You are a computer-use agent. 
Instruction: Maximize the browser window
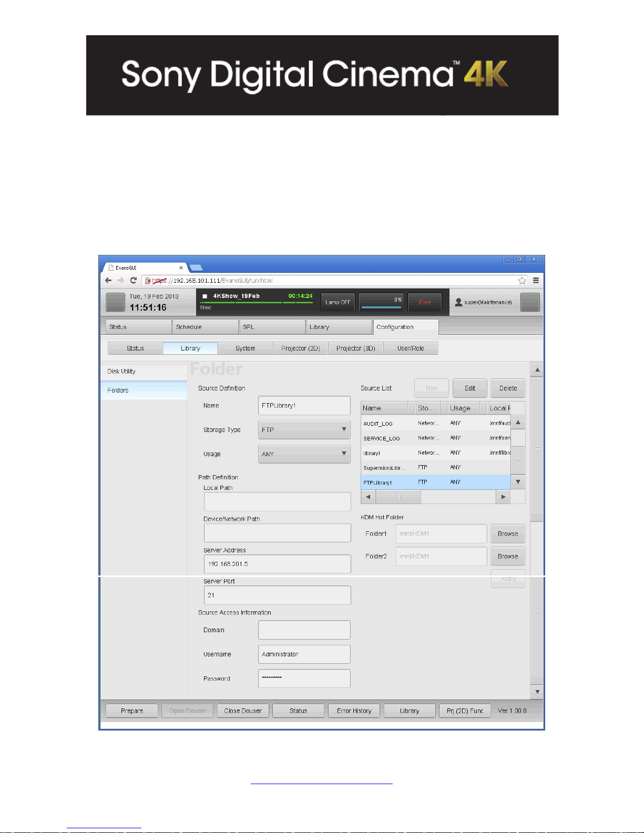pos(519,259)
